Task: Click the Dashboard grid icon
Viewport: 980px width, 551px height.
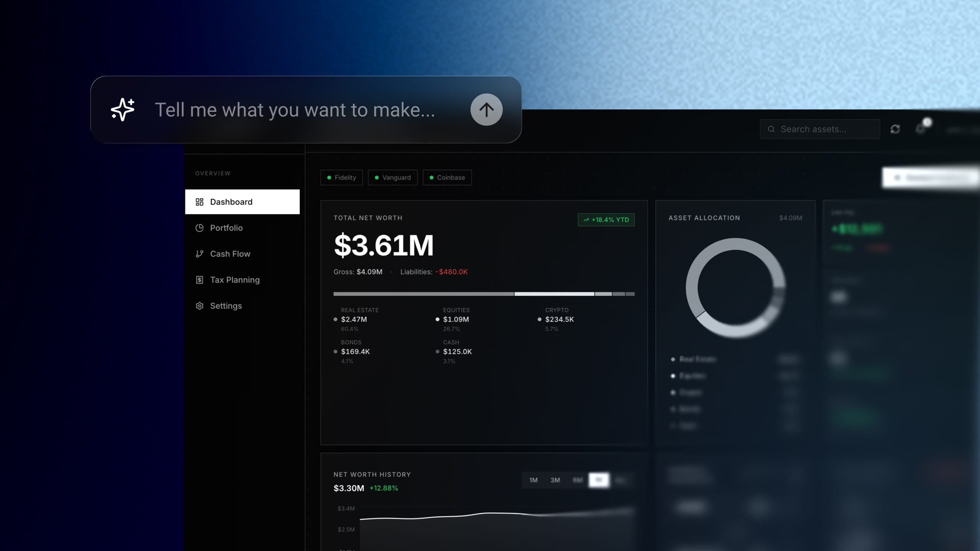Action: tap(199, 202)
